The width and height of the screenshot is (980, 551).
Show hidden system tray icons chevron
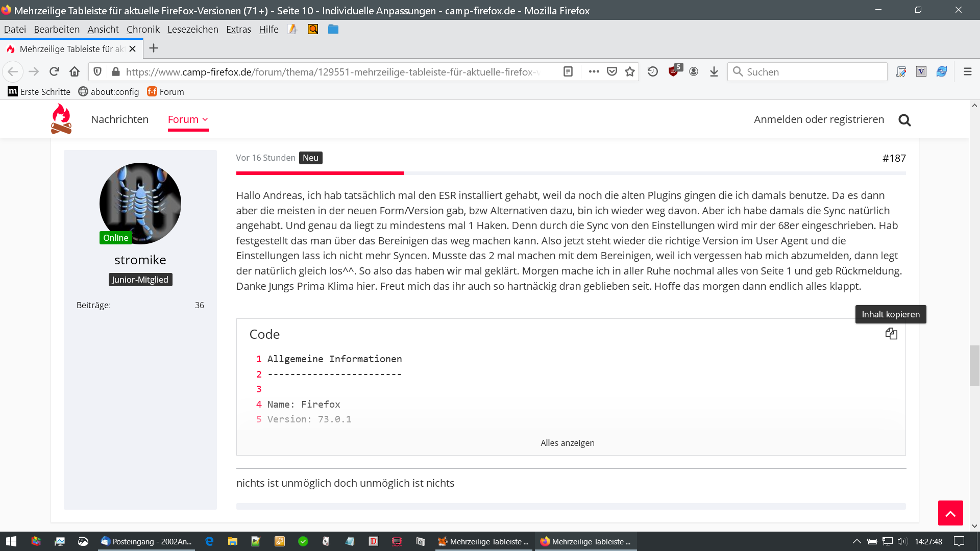tap(857, 541)
